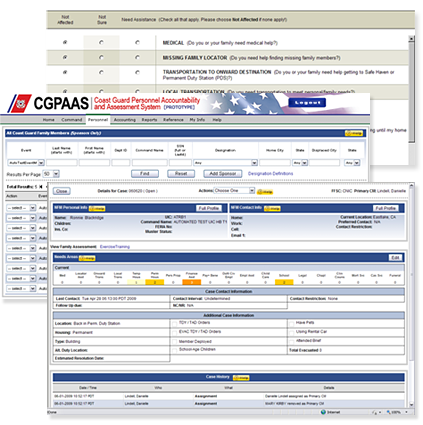Viewport: 423px width, 425px height.
Task: Click the Coast Guard emblem logo
Action: click(20, 104)
